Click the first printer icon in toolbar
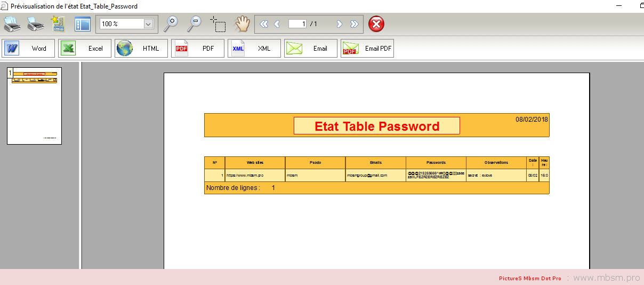Screen dimensions: 644x285 [x=12, y=24]
